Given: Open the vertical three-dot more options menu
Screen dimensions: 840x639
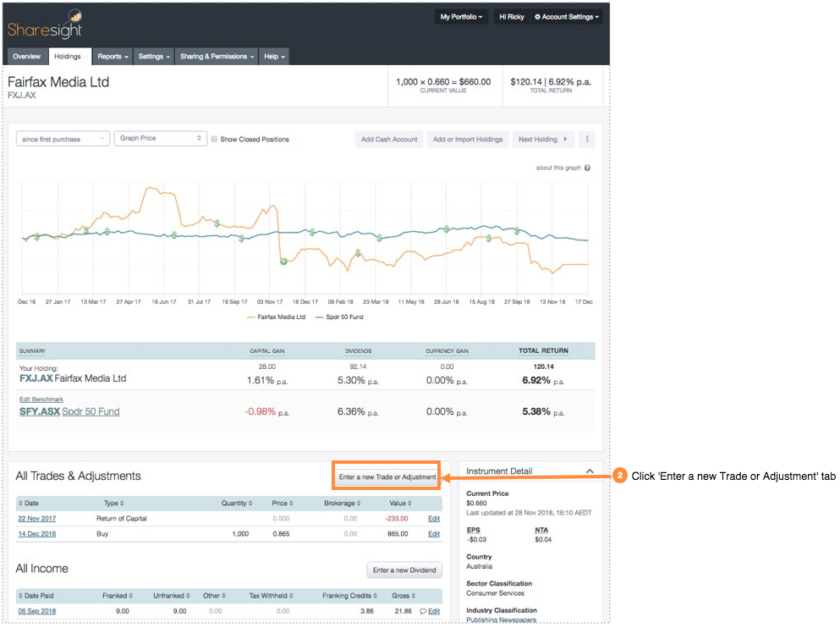Looking at the screenshot, I should click(x=587, y=140).
